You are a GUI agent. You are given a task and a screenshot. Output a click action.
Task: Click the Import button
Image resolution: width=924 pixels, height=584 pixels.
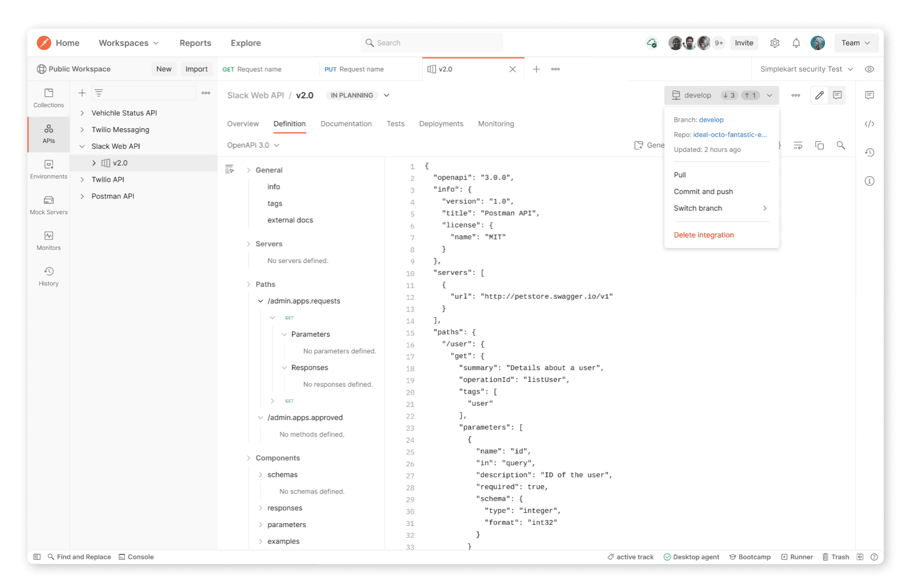pos(196,69)
